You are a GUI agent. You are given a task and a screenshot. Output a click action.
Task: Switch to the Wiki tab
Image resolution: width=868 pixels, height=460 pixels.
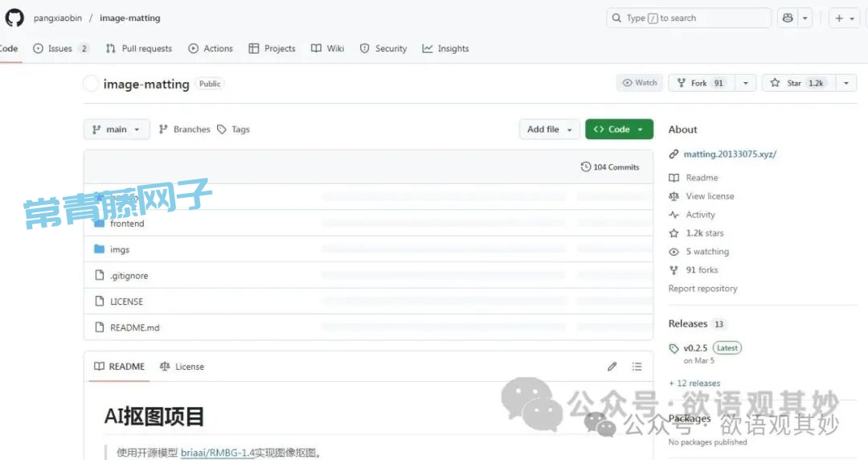point(327,48)
